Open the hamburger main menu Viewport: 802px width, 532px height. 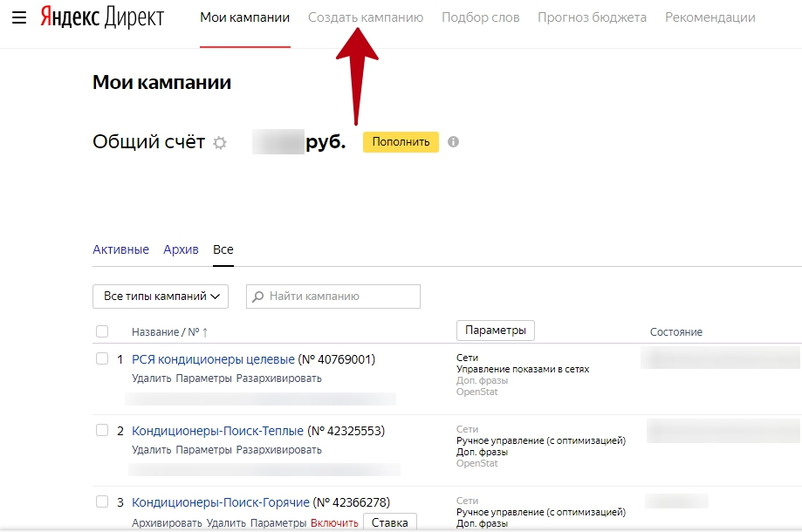[19, 18]
